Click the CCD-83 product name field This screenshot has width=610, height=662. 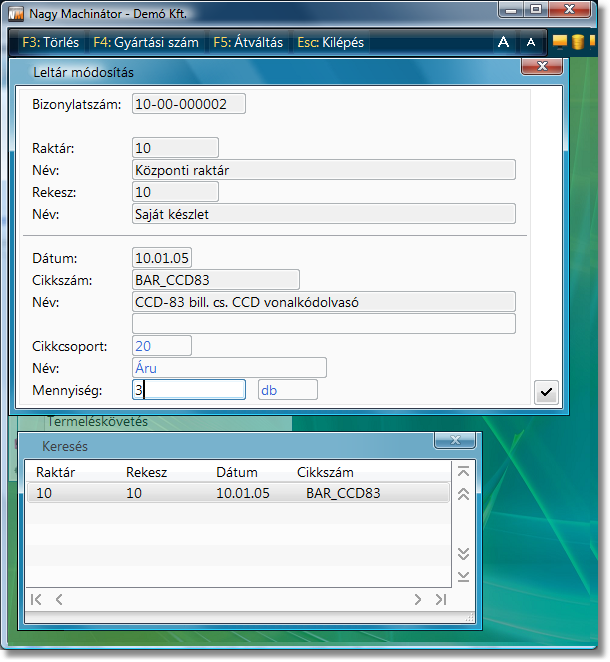tap(324, 302)
